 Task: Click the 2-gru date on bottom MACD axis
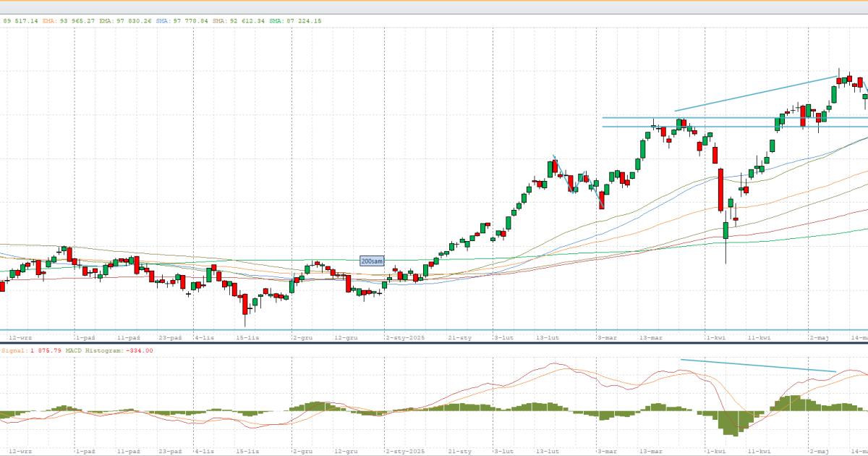(x=302, y=450)
